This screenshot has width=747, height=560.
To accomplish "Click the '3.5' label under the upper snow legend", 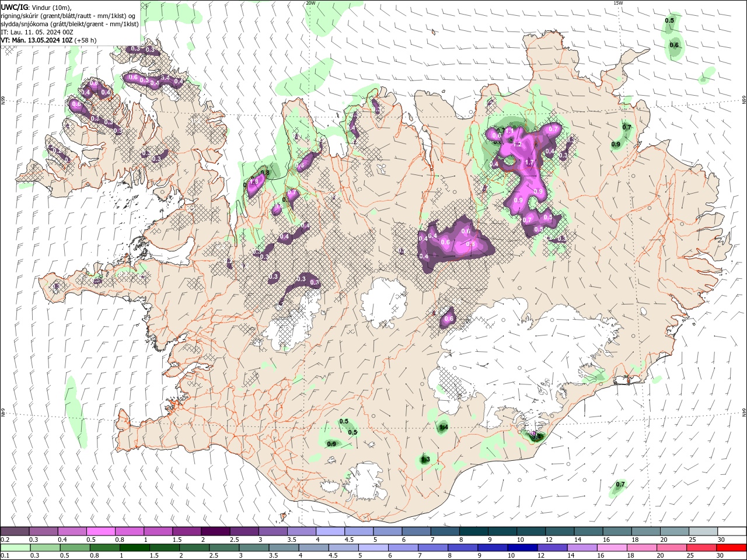I will [292, 540].
